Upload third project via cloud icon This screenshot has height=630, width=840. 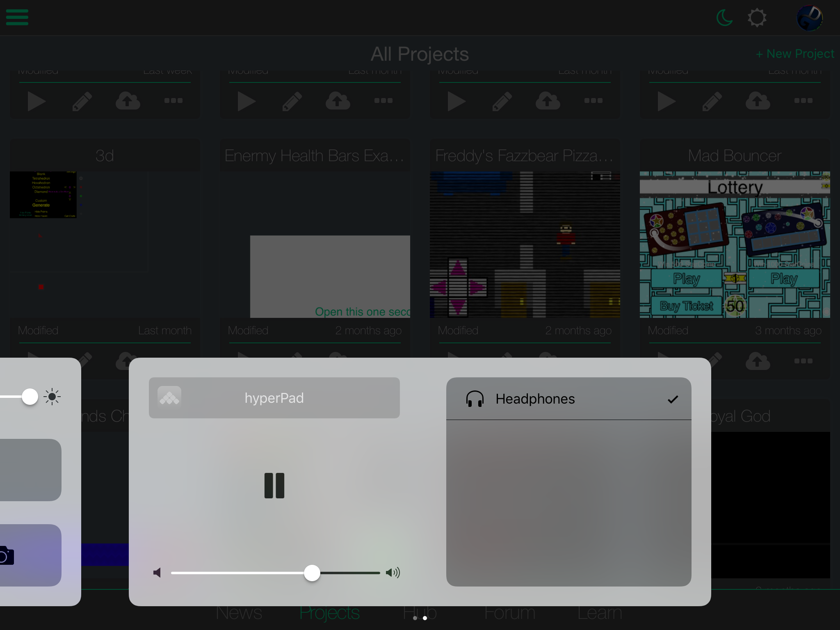(548, 101)
